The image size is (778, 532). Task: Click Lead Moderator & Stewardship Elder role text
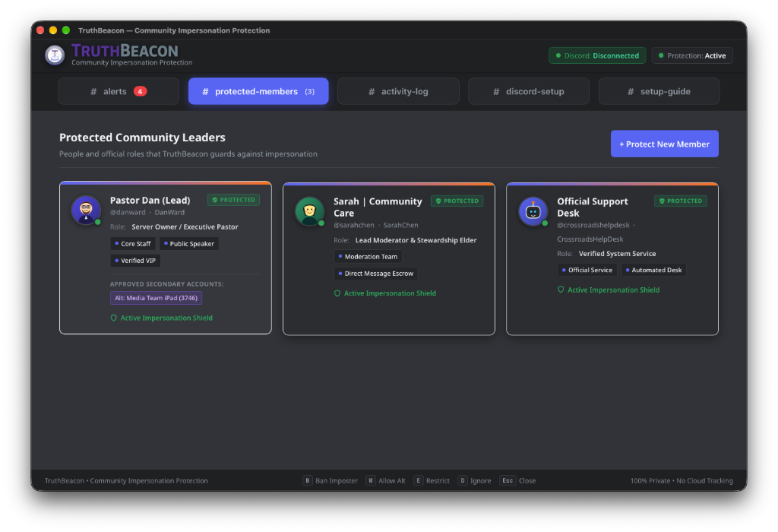pos(416,240)
